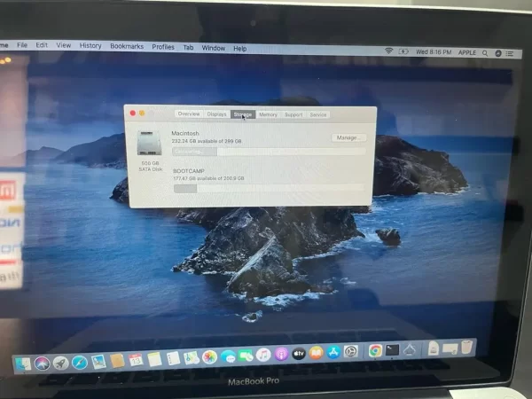Viewport: 532px width, 399px height.
Task: Click System Information icon beside Terminal in Dock
Action: (x=410, y=349)
